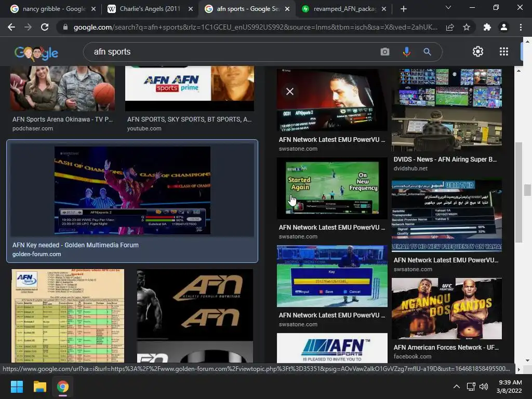This screenshot has width=532, height=399.
Task: Open the Lemar TV HD frequency thumbnail
Action: [x=446, y=216]
